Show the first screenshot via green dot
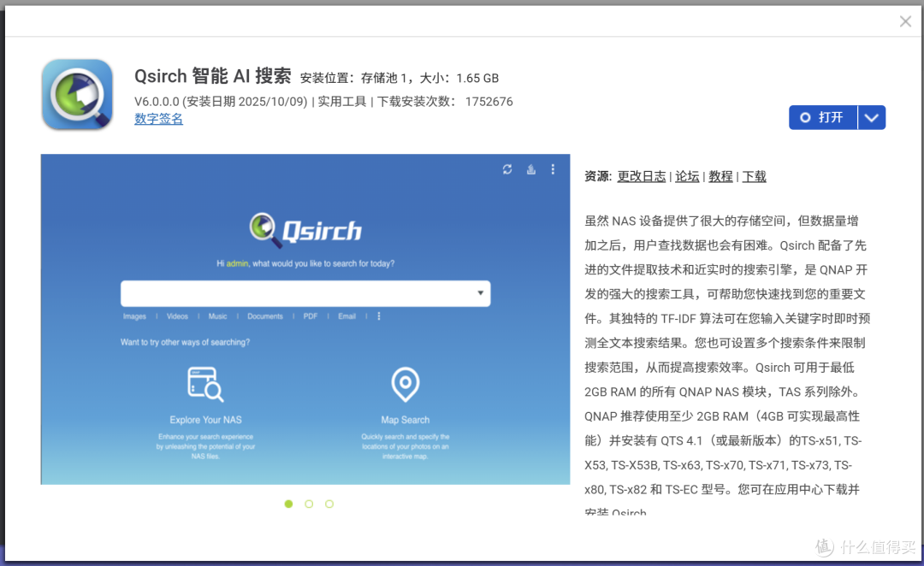This screenshot has height=566, width=924. coord(289,504)
